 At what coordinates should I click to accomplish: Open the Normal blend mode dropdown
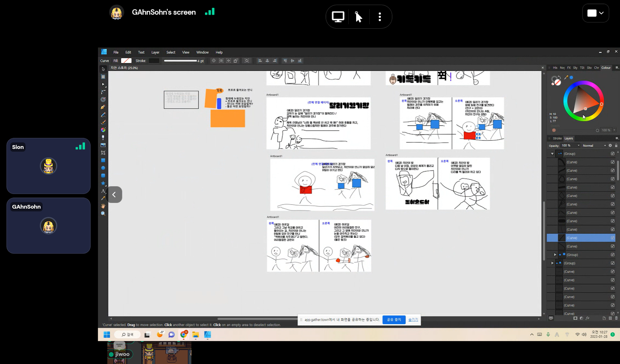(594, 146)
